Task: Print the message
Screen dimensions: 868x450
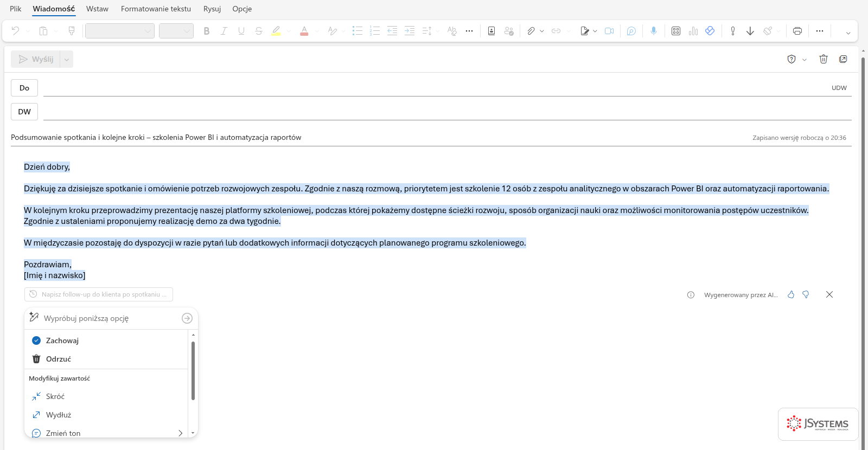Action: [x=797, y=31]
